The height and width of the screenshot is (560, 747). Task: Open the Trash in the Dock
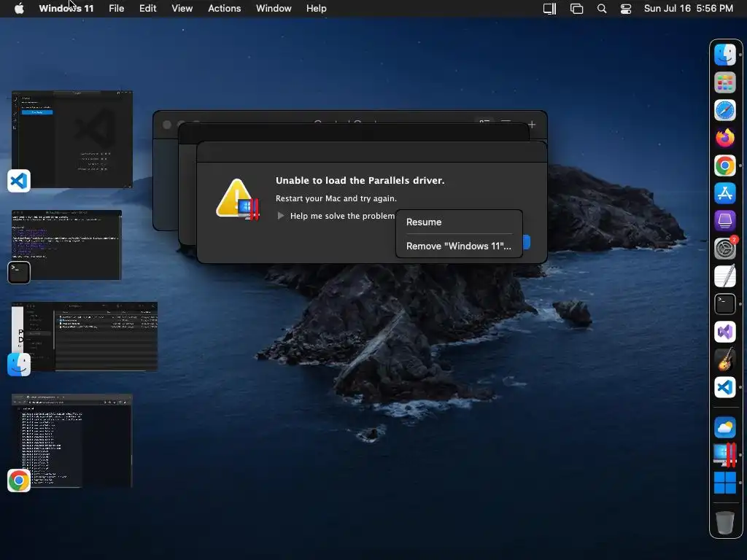tap(724, 523)
